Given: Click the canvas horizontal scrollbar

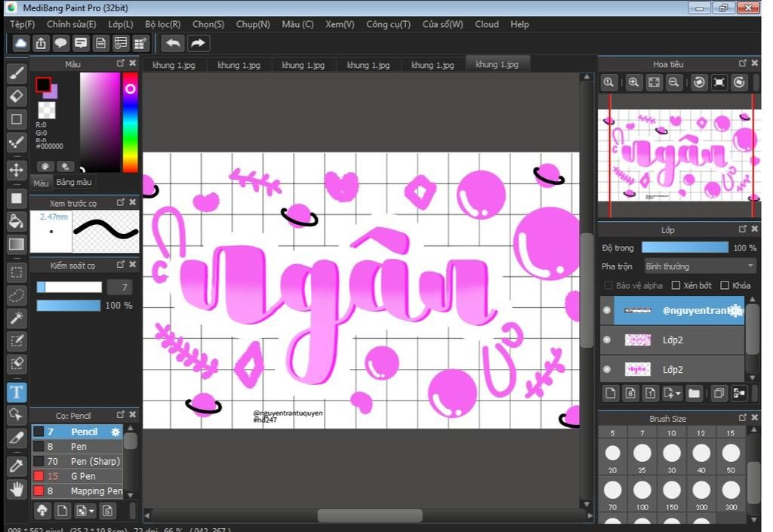Looking at the screenshot, I should pos(370,515).
